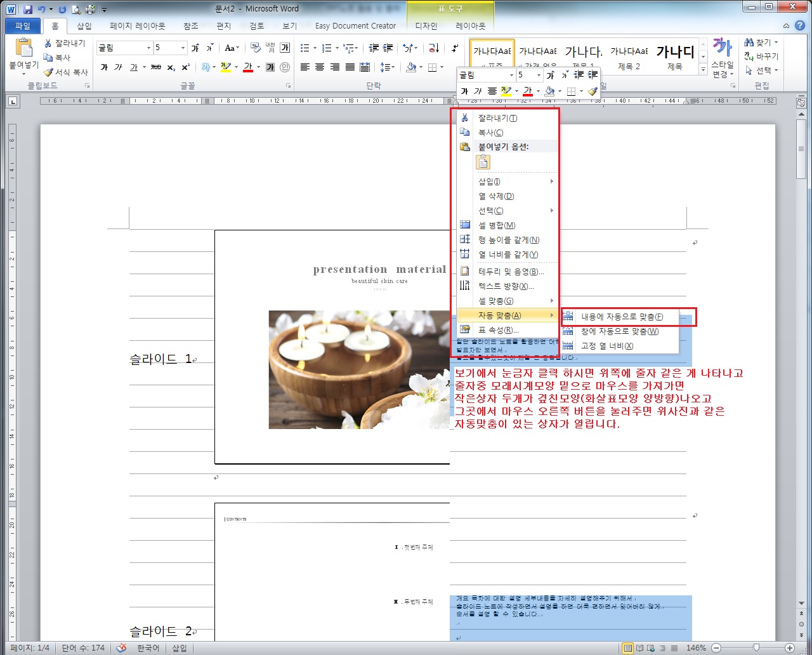Viewport: 812px width, 655px height.
Task: Click decrease indent icon in ribbon 단락 group
Action: coord(374,48)
